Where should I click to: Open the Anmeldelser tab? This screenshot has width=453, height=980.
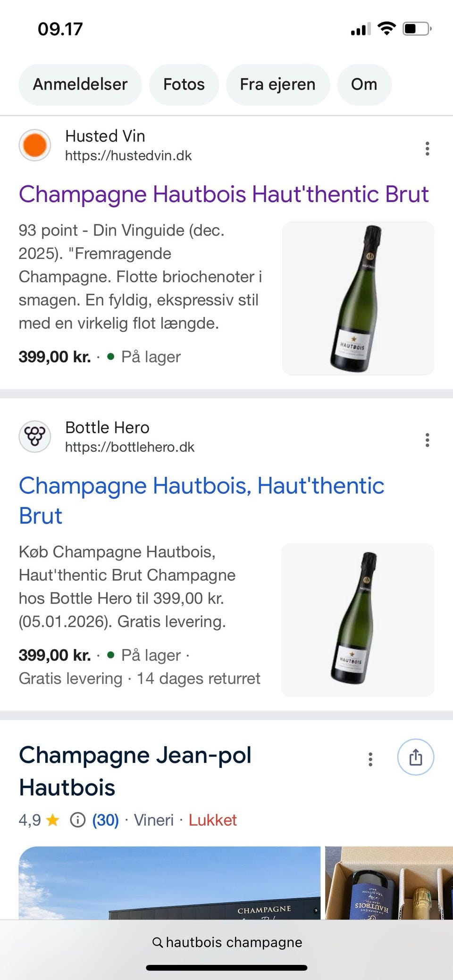click(80, 84)
